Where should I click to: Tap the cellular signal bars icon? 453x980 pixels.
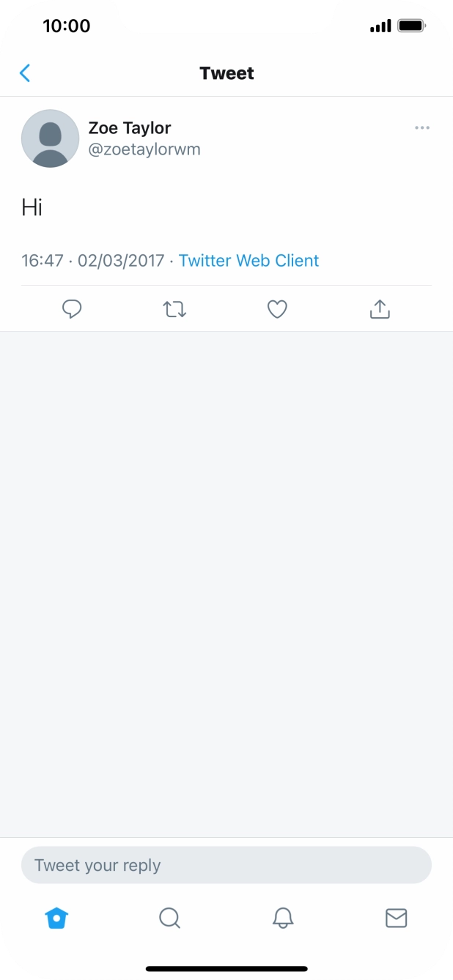point(380,26)
